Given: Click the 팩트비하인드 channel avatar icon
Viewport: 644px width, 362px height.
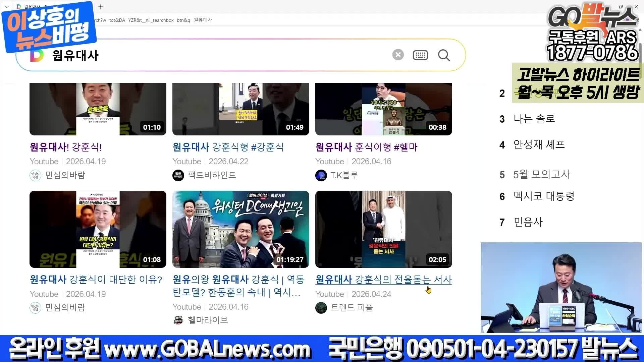Looking at the screenshot, I should tap(178, 175).
